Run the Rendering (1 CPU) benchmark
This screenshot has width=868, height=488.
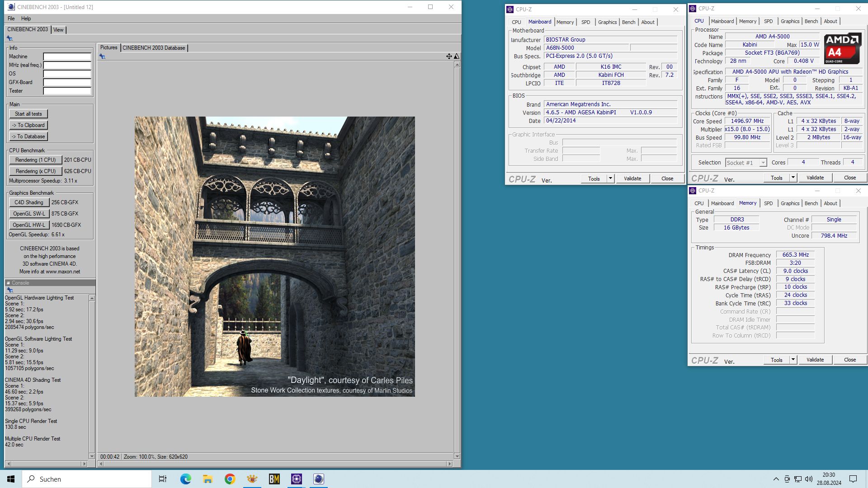[35, 160]
